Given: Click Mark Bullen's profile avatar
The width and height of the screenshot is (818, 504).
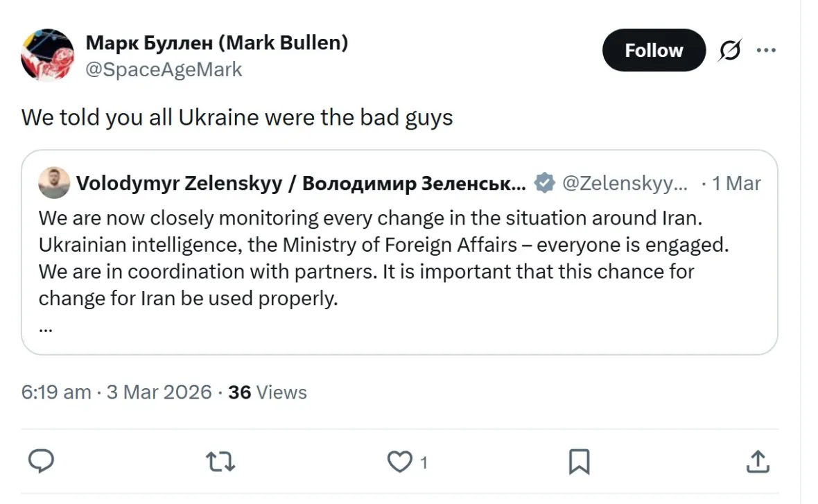Looking at the screenshot, I should pos(46,55).
